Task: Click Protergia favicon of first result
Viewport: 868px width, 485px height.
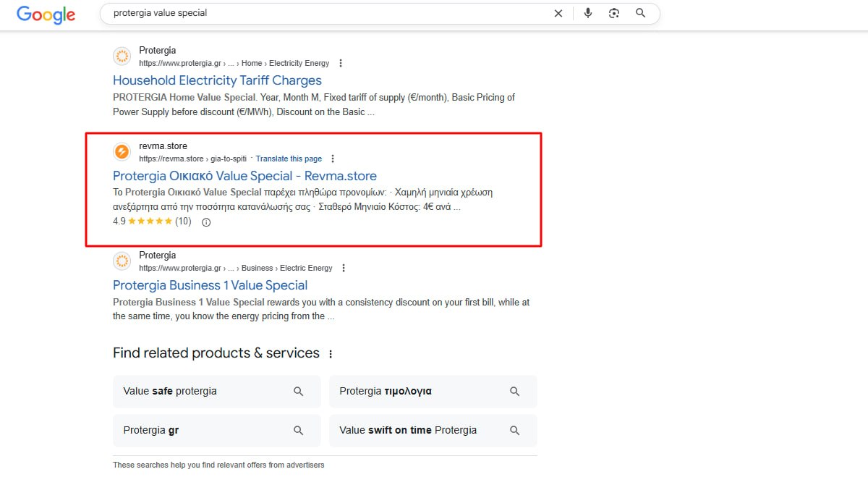Action: pos(122,56)
